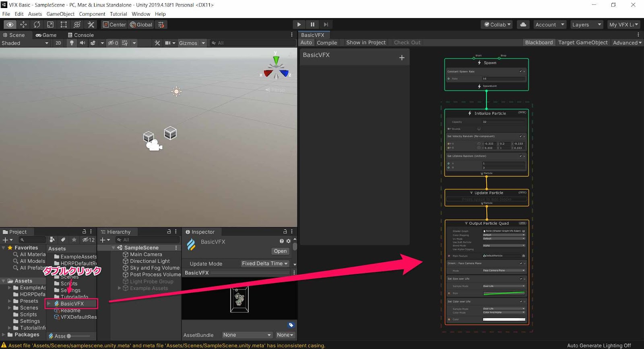Click the Search by Type icon in Project
This screenshot has height=349, width=644.
coord(52,240)
